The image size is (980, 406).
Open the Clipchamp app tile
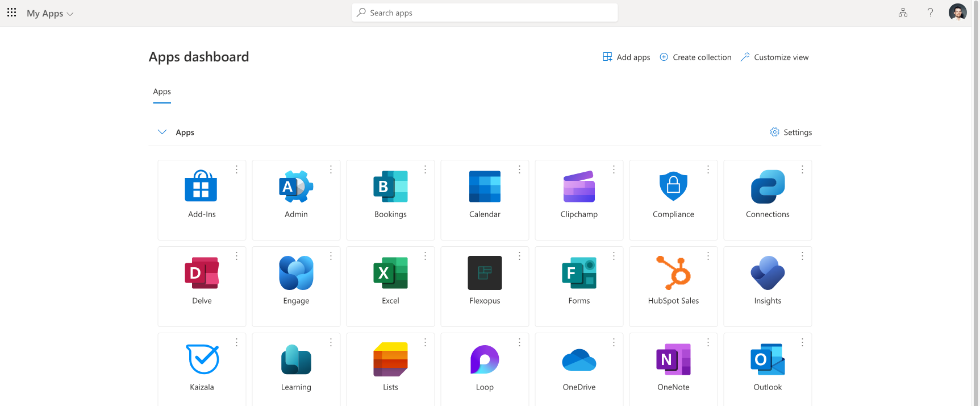579,187
